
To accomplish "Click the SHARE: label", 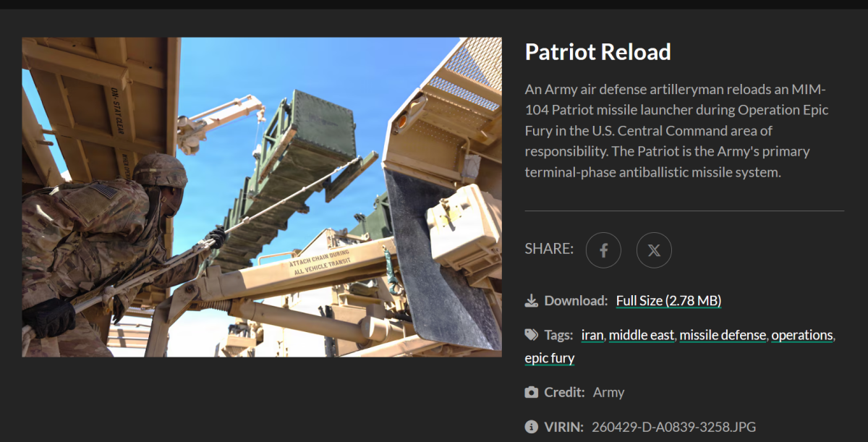I will click(x=549, y=249).
